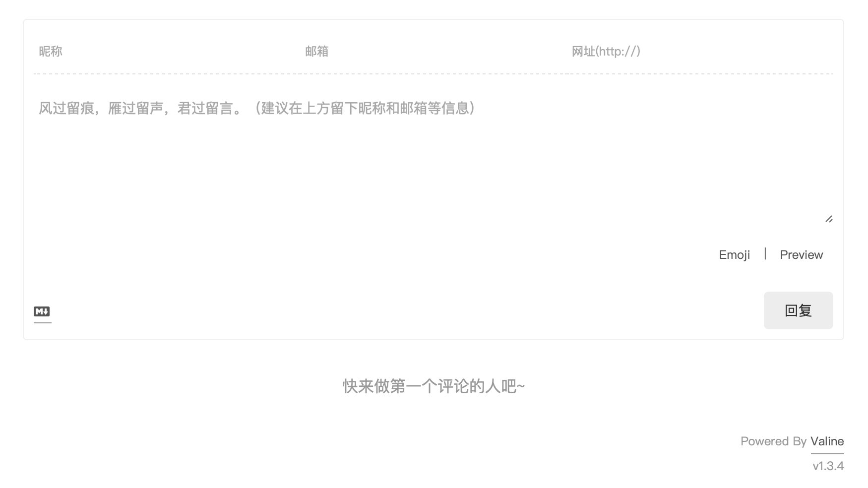The width and height of the screenshot is (868, 488).
Task: Click the Powered By footer text
Action: [773, 441]
